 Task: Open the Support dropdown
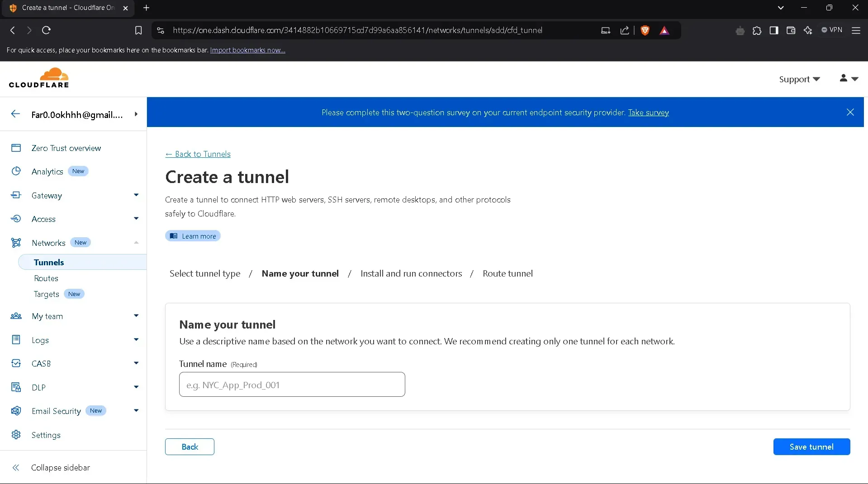[799, 79]
